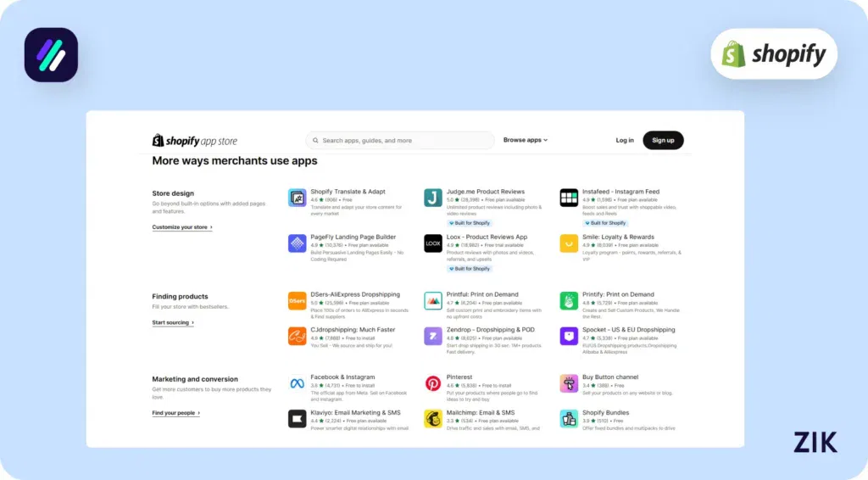Open the Zendrop Dropshipping & POD icon
Screen dimensions: 868x480
tap(433, 336)
